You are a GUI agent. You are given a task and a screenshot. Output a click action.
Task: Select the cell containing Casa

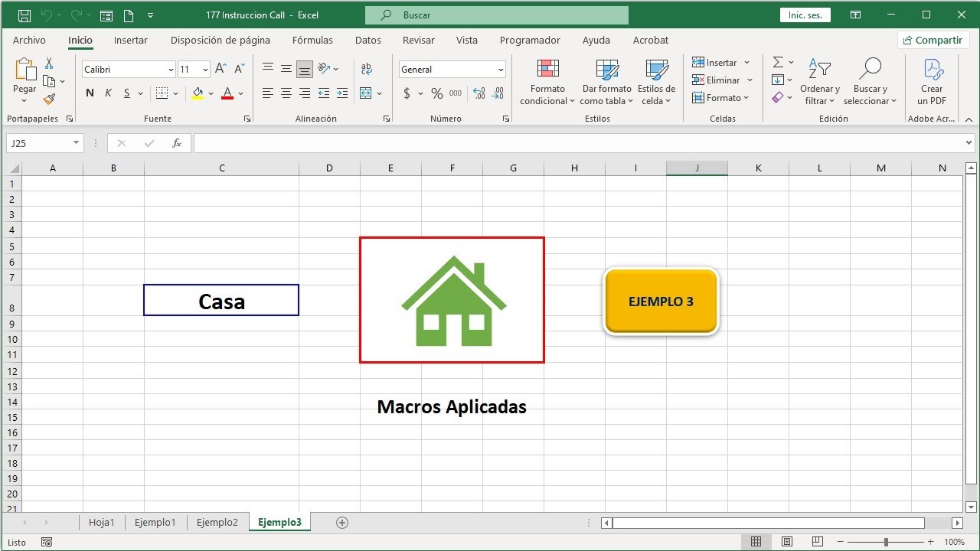click(221, 300)
